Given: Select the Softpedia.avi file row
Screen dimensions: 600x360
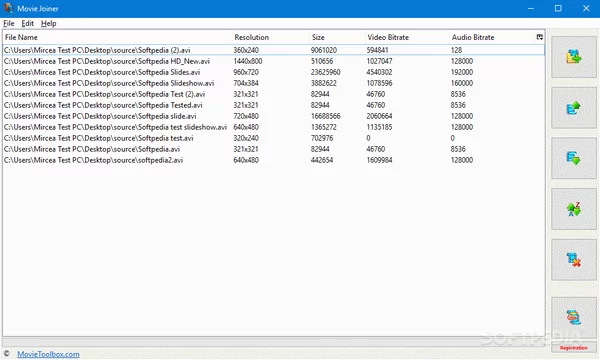Looking at the screenshot, I should pyautogui.click(x=274, y=149).
